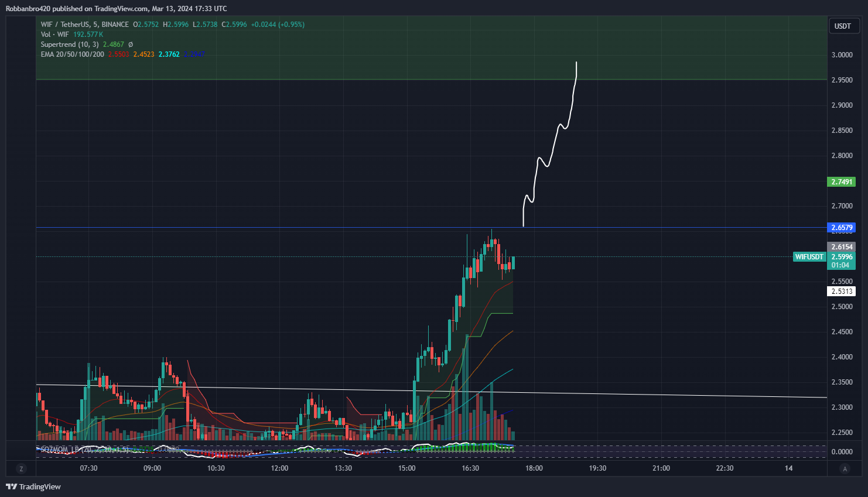Click the grey 2.6154 price label
Viewport: 868px width, 497px height.
click(x=841, y=247)
